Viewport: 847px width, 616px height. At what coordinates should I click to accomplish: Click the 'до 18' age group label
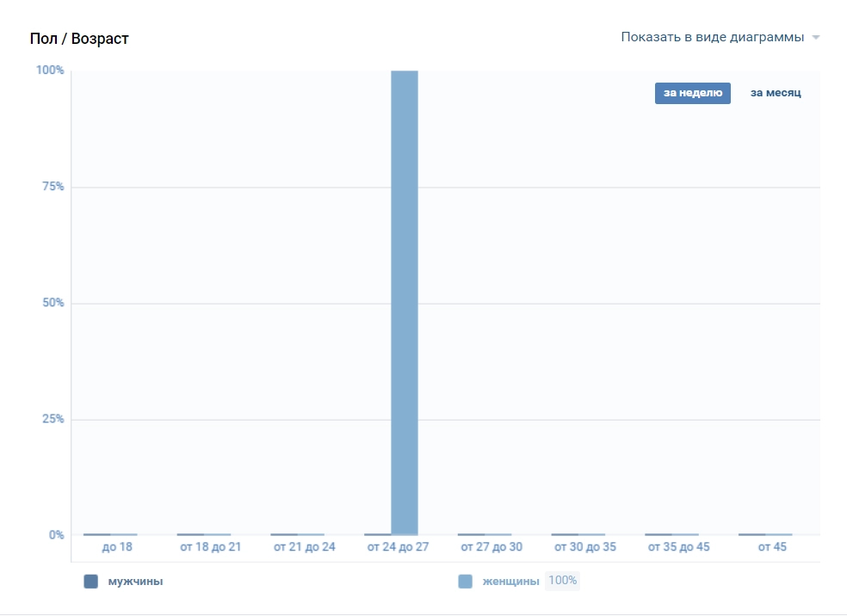[117, 547]
